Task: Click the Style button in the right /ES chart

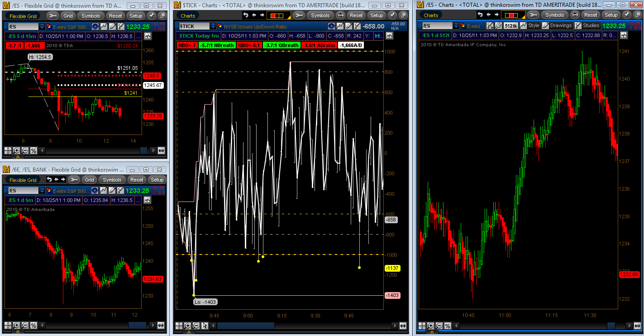Action: (530, 26)
